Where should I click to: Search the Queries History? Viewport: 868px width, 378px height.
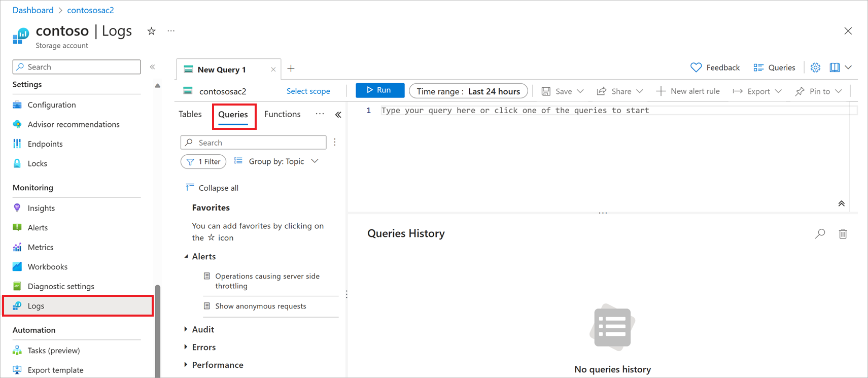point(820,233)
